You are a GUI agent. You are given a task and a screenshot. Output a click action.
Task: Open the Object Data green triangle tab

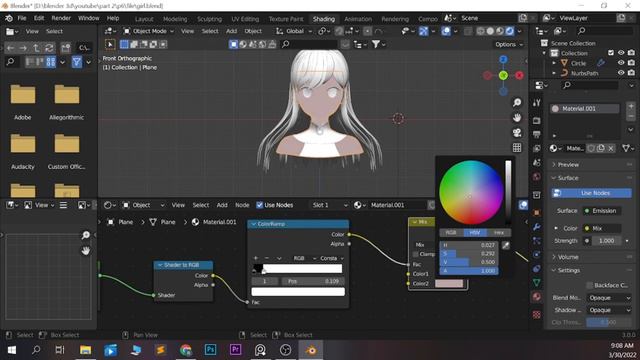pos(537,282)
